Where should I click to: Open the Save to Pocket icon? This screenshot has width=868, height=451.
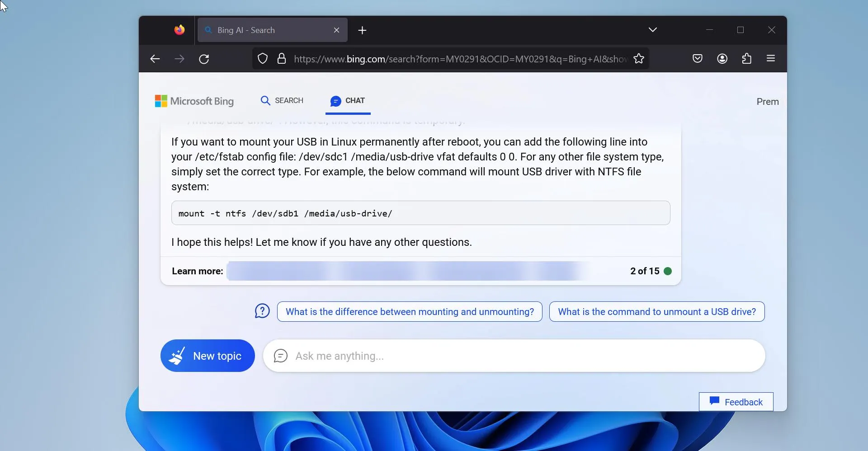(698, 58)
